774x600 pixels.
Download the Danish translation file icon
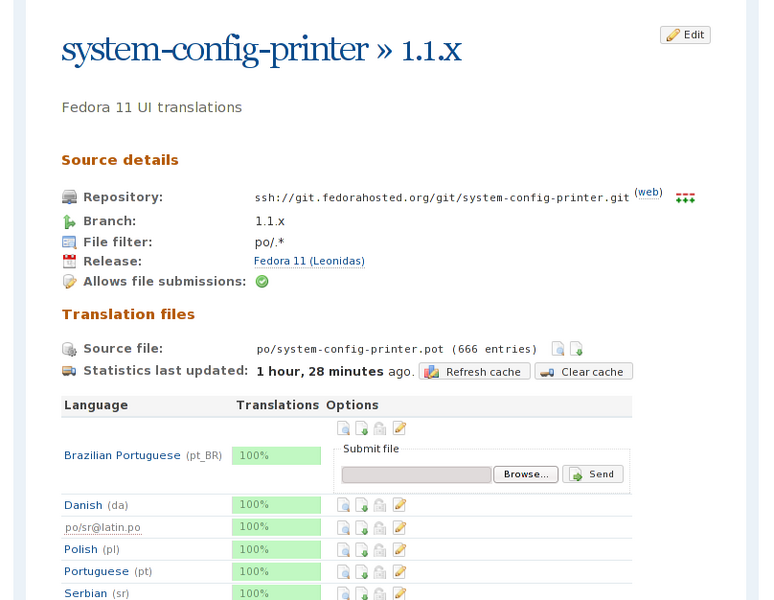point(362,505)
